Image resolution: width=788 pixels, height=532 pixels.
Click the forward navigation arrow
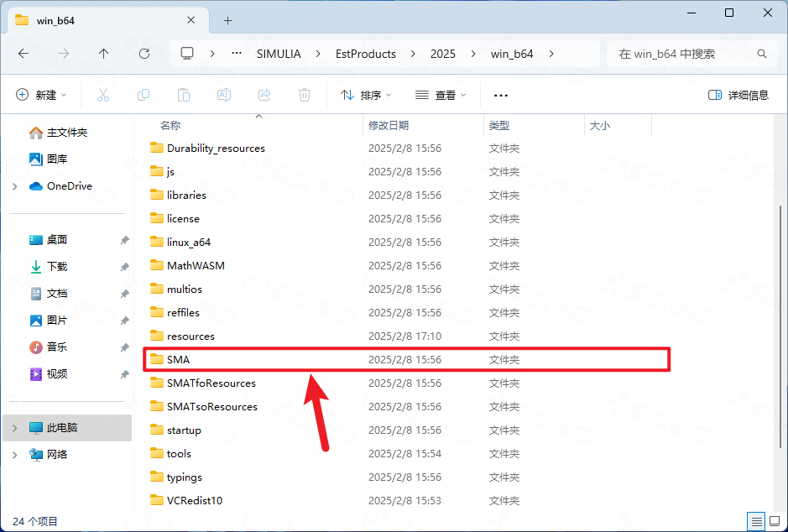tap(64, 54)
